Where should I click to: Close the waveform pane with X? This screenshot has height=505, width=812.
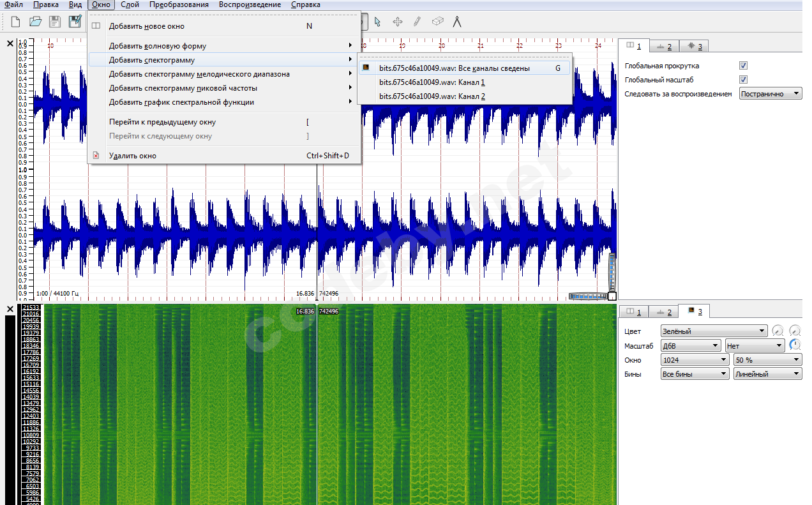coord(10,43)
